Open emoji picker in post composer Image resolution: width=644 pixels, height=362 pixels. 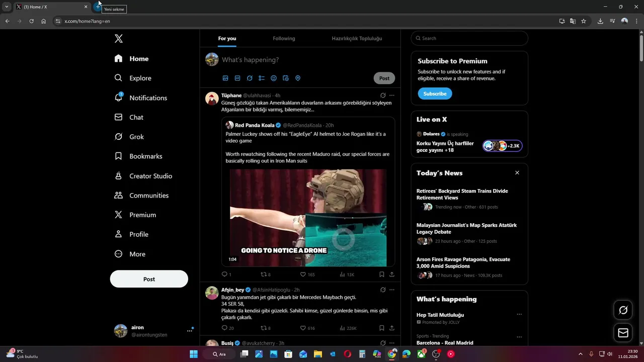274,78
